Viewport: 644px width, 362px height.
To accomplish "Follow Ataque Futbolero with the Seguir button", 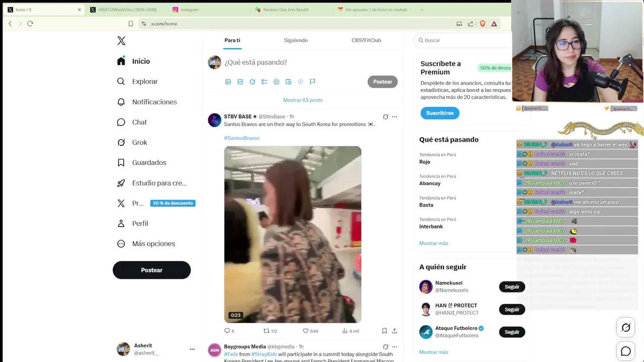I will pyautogui.click(x=512, y=332).
